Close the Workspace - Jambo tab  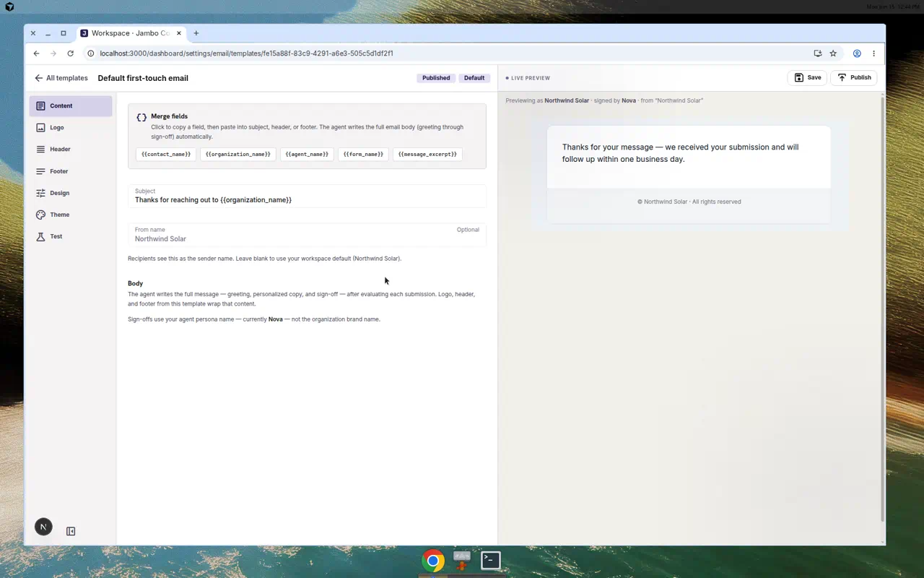coord(179,33)
